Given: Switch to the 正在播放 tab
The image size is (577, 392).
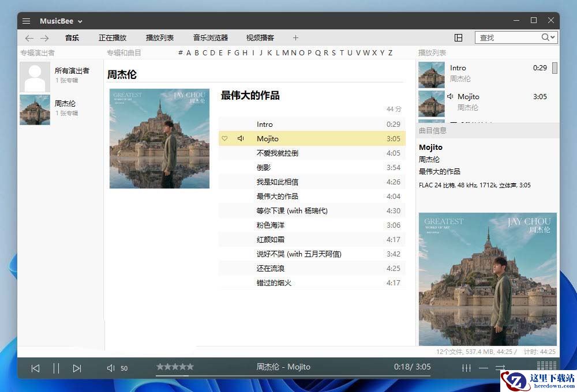Looking at the screenshot, I should (113, 38).
